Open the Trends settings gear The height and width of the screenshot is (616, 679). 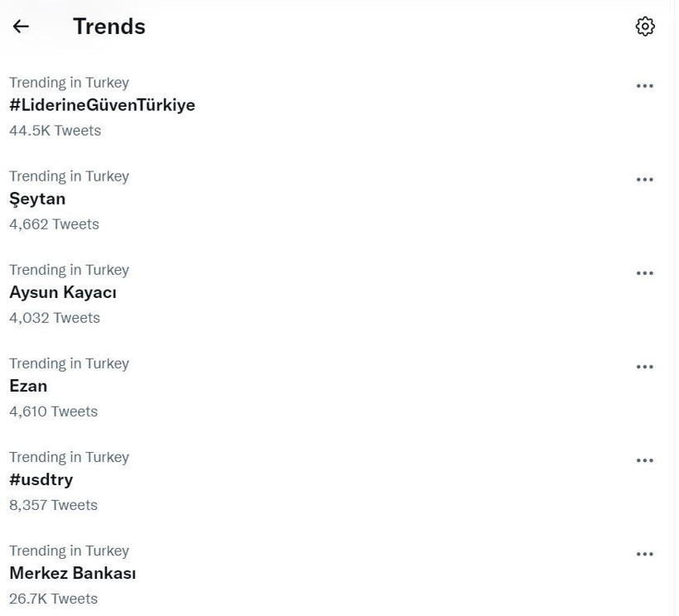[x=645, y=26]
